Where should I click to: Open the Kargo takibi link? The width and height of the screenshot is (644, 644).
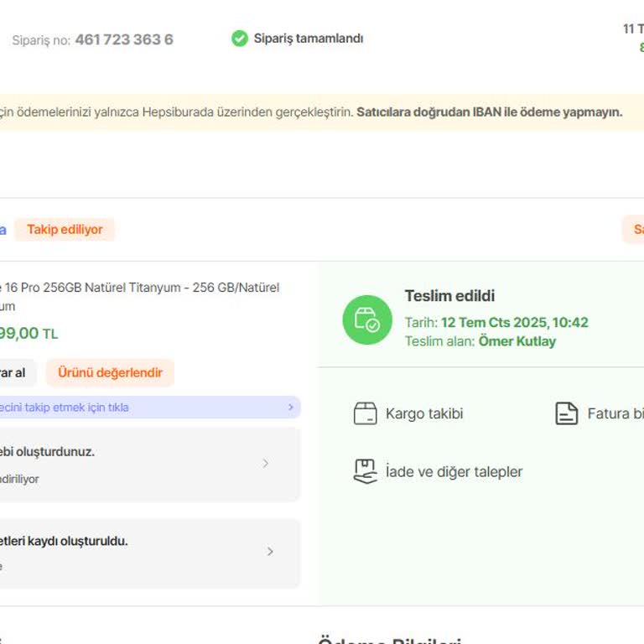tap(423, 413)
